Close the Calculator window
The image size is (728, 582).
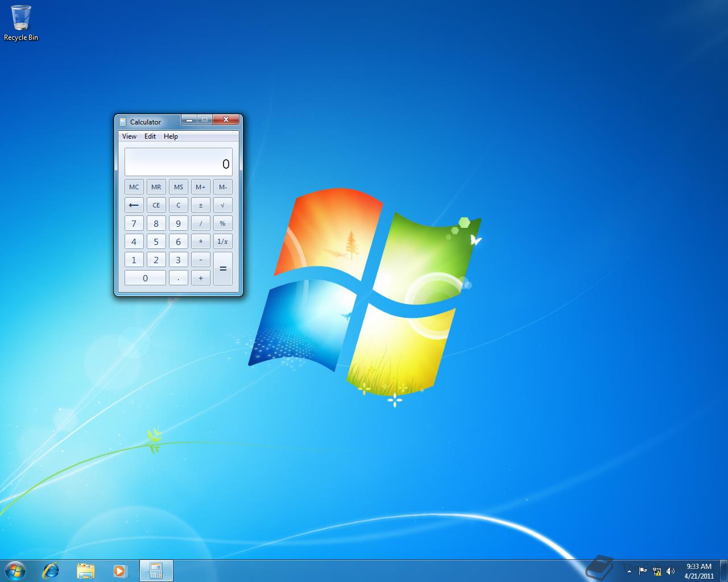[x=226, y=119]
